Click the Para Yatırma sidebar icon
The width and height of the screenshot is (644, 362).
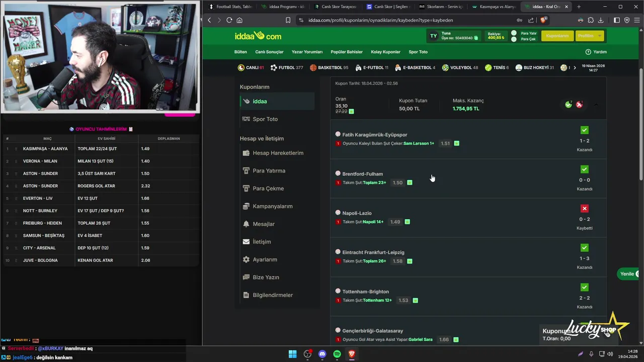[246, 171]
